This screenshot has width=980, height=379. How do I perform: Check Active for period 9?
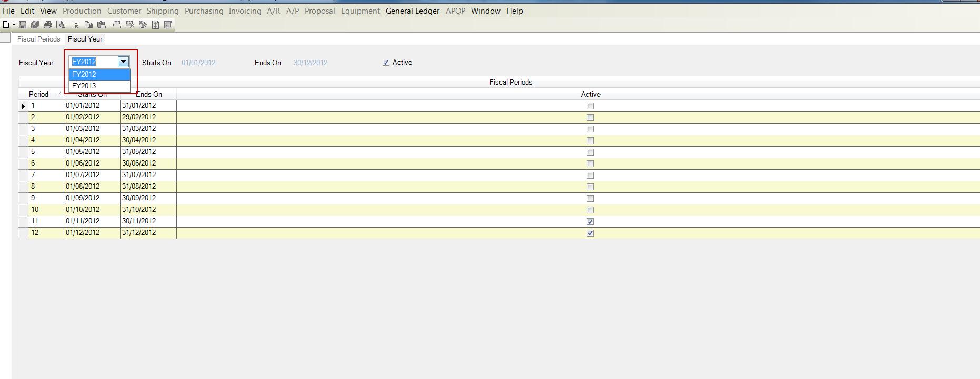(590, 199)
